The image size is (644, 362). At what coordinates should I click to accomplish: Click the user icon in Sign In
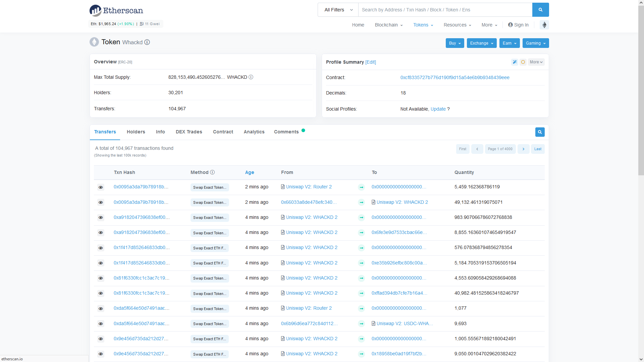click(510, 25)
